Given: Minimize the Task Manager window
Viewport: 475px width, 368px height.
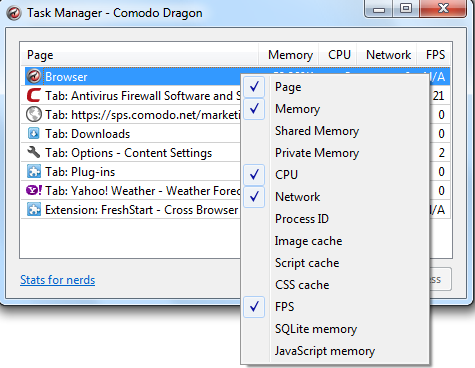Looking at the screenshot, I should (x=379, y=9).
